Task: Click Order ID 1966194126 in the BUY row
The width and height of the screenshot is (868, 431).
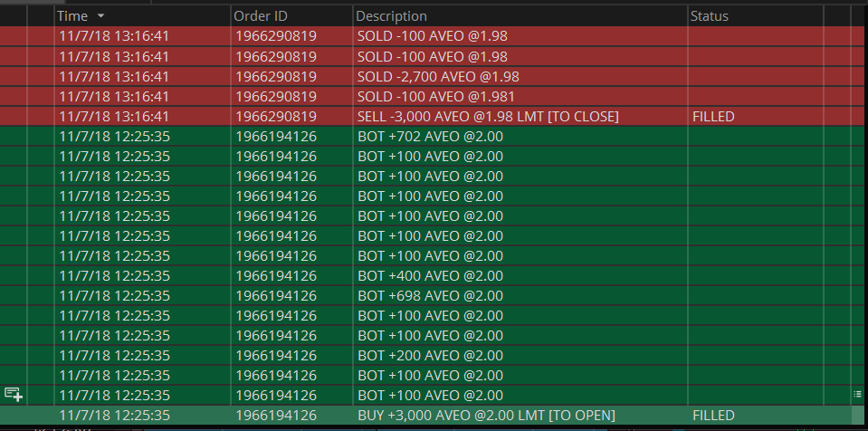Action: pos(275,415)
